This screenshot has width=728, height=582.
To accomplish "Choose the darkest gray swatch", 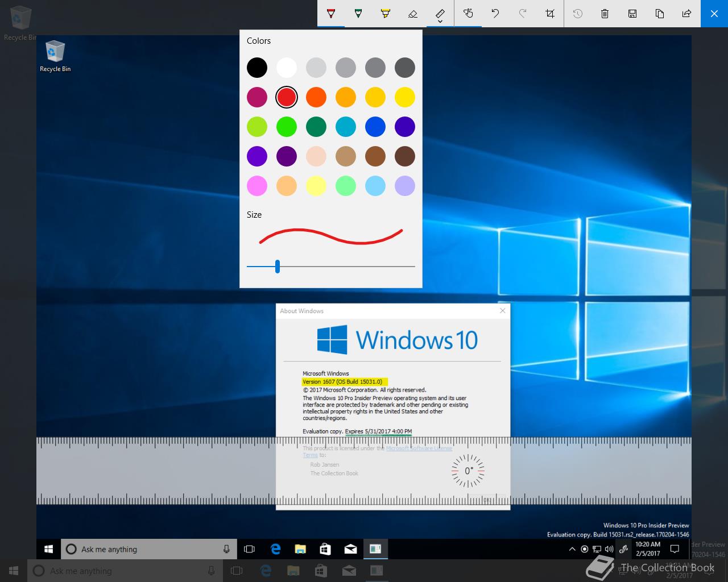I will click(x=405, y=68).
